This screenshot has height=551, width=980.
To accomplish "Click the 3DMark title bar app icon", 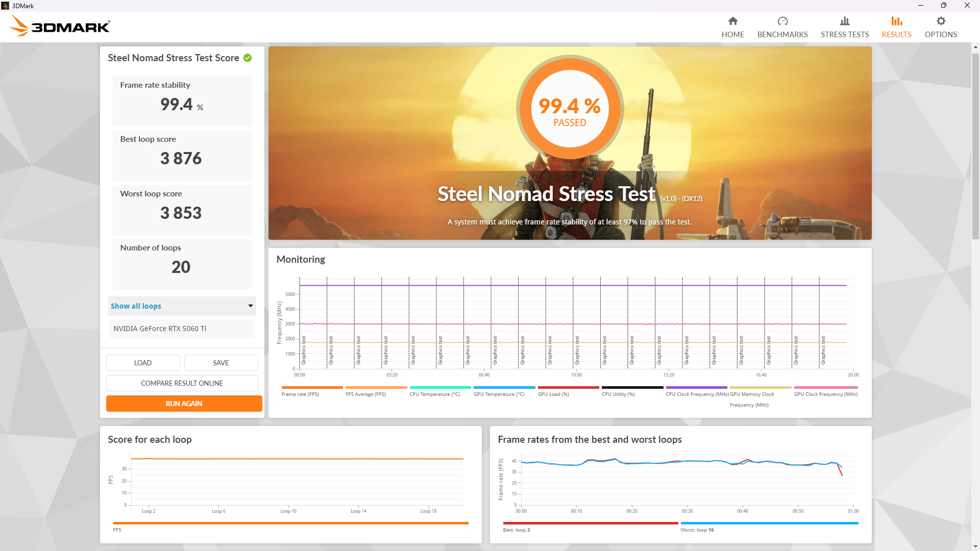I will pyautogui.click(x=5, y=6).
